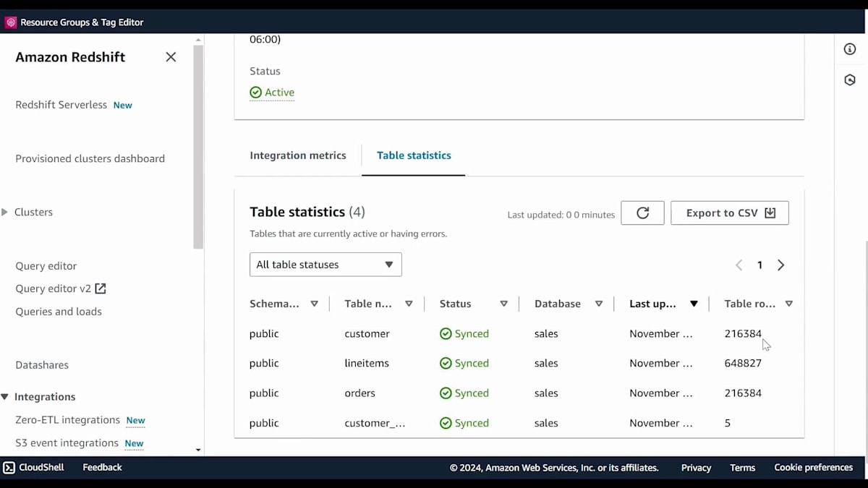The height and width of the screenshot is (488, 868).
Task: Collapse the Integrations section
Action: (5, 397)
